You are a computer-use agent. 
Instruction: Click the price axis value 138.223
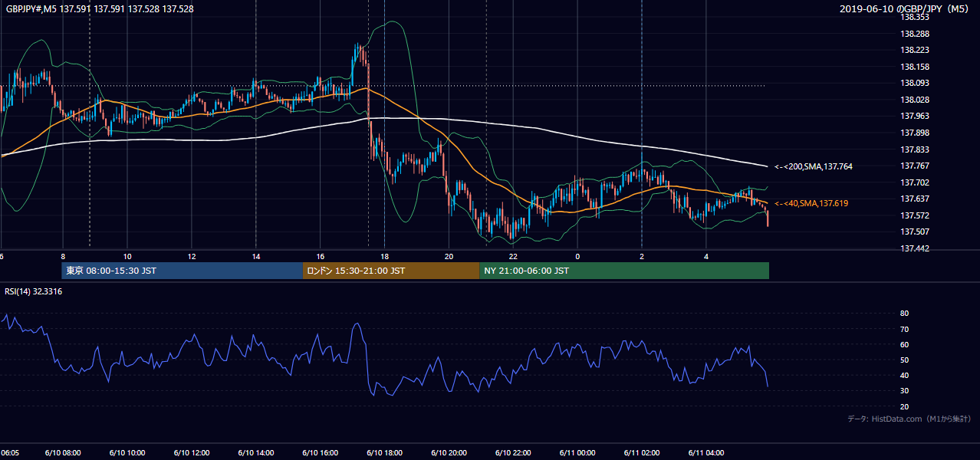[915, 50]
